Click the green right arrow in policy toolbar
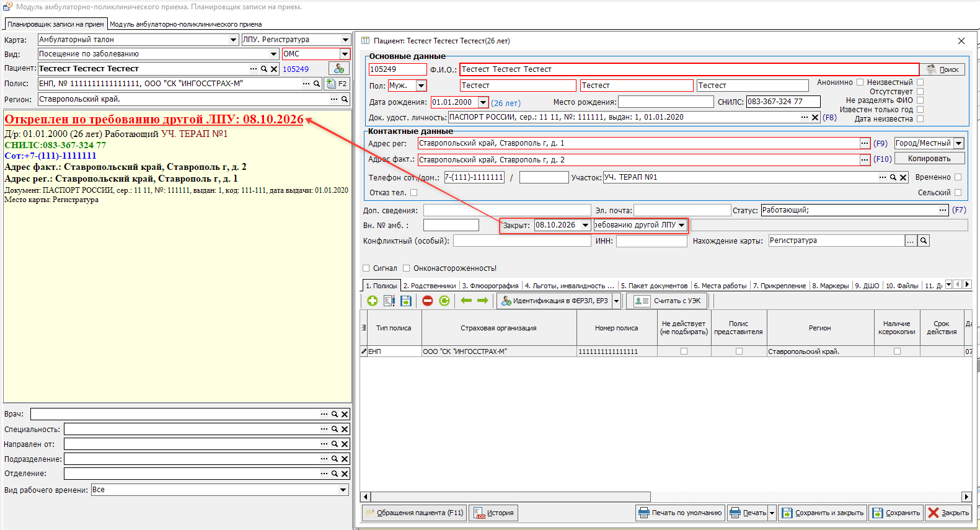980x530 pixels. [483, 301]
